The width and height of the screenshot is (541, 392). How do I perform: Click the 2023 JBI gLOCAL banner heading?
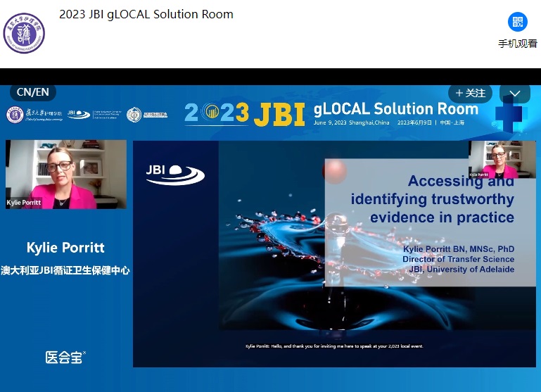pyautogui.click(x=331, y=111)
